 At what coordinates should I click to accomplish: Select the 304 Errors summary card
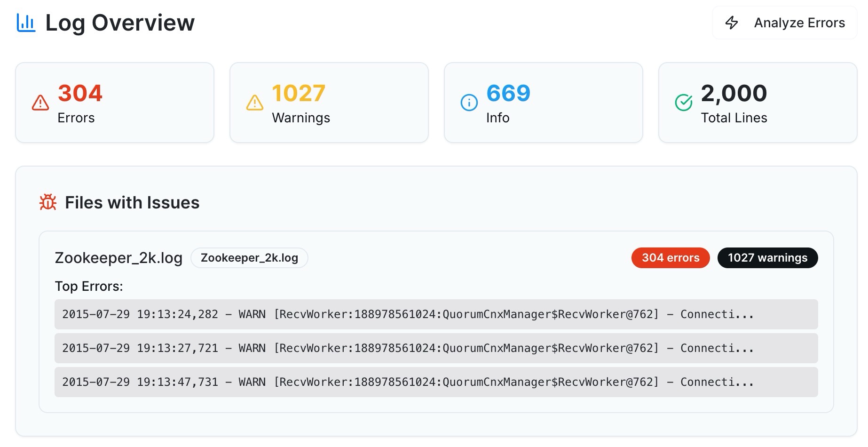[x=114, y=102]
